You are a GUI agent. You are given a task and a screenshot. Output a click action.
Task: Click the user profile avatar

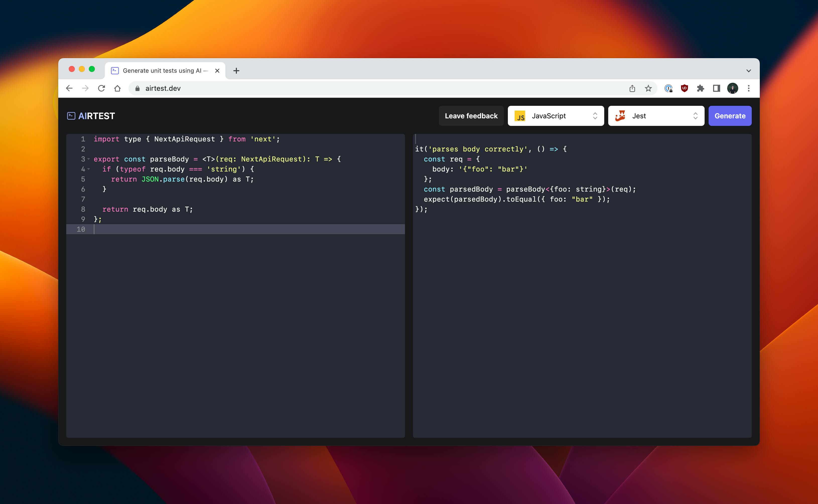pos(732,88)
